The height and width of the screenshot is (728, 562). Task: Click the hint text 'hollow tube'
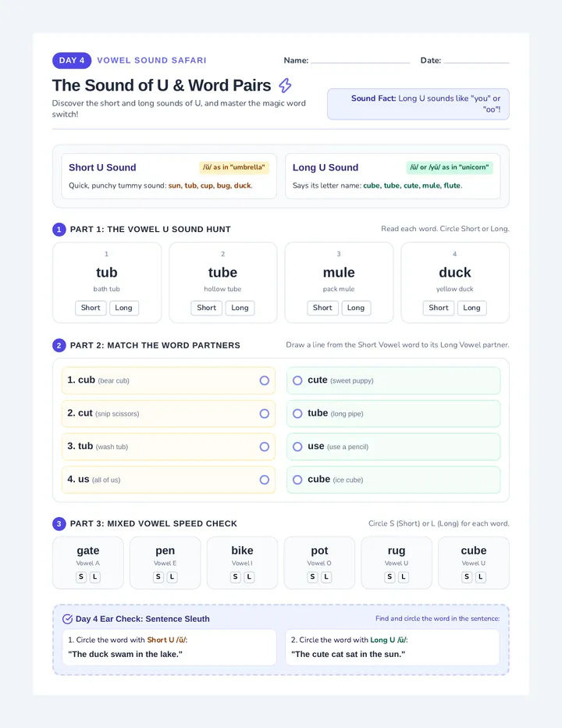coord(222,289)
